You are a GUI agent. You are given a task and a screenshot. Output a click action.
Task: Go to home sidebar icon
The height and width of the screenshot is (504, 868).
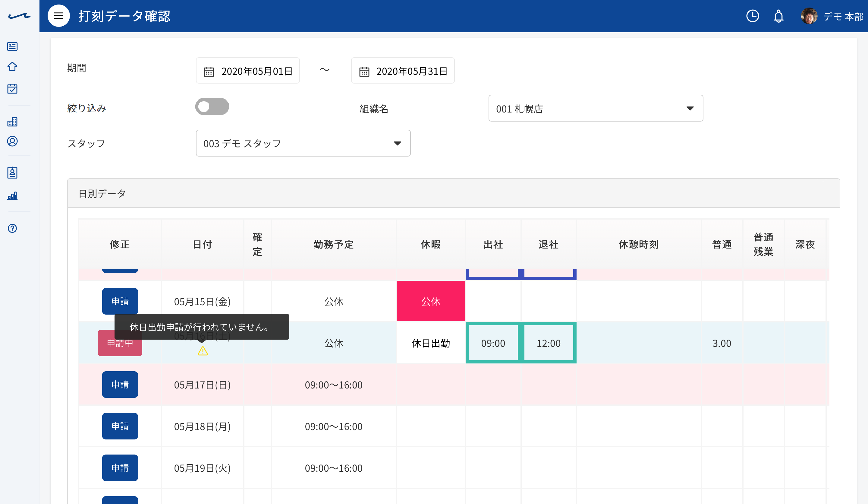tap(12, 67)
